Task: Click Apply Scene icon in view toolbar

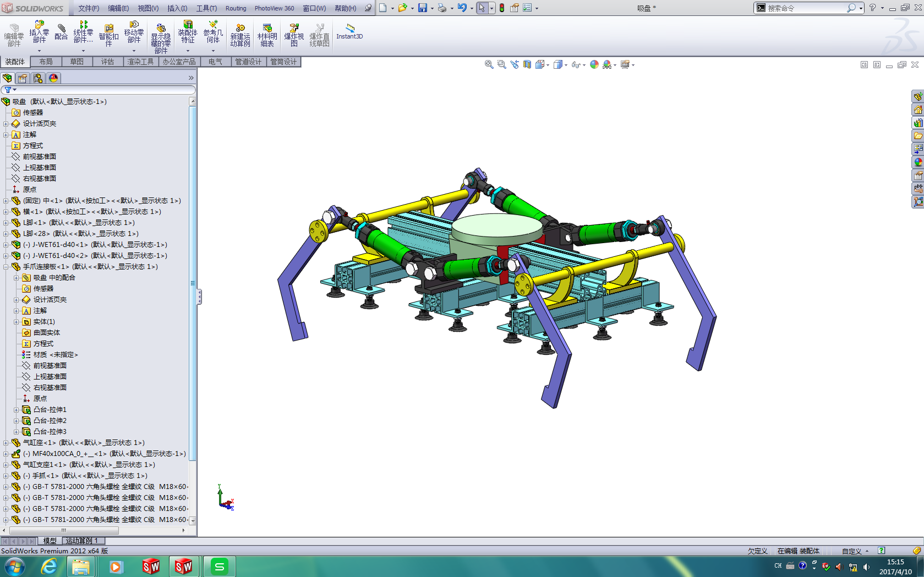Action: click(606, 64)
